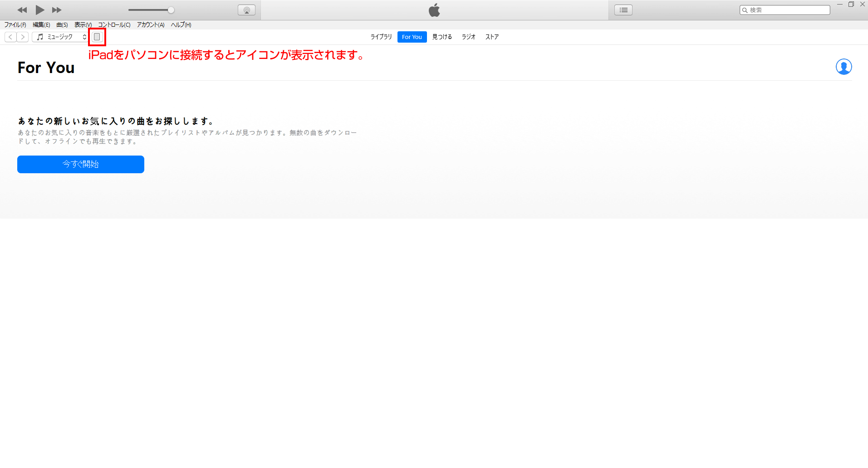Image resolution: width=868 pixels, height=468 pixels.
Task: Switch to the ライブラリ tab
Action: (x=381, y=37)
